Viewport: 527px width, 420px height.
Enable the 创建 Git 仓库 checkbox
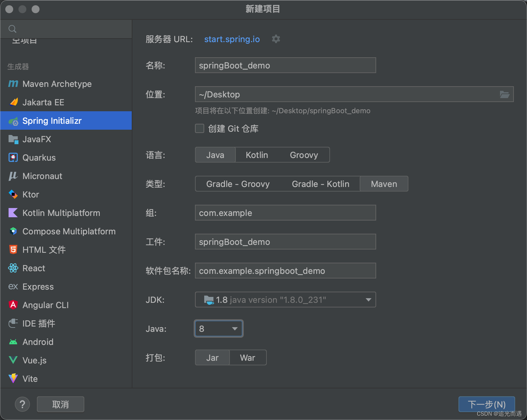tap(200, 128)
